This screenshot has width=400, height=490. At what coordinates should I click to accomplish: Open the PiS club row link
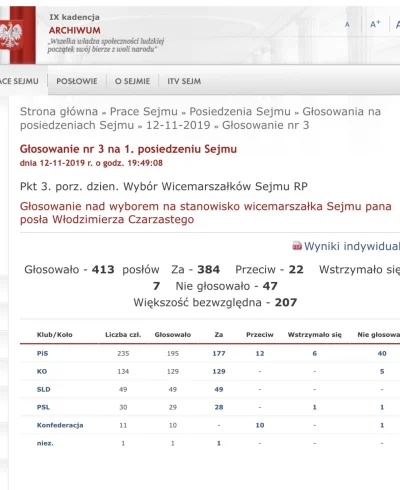[42, 353]
